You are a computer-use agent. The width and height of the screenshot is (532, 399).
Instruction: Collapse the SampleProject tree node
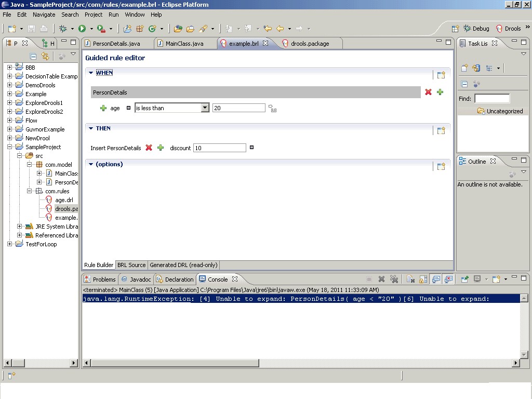(x=9, y=147)
